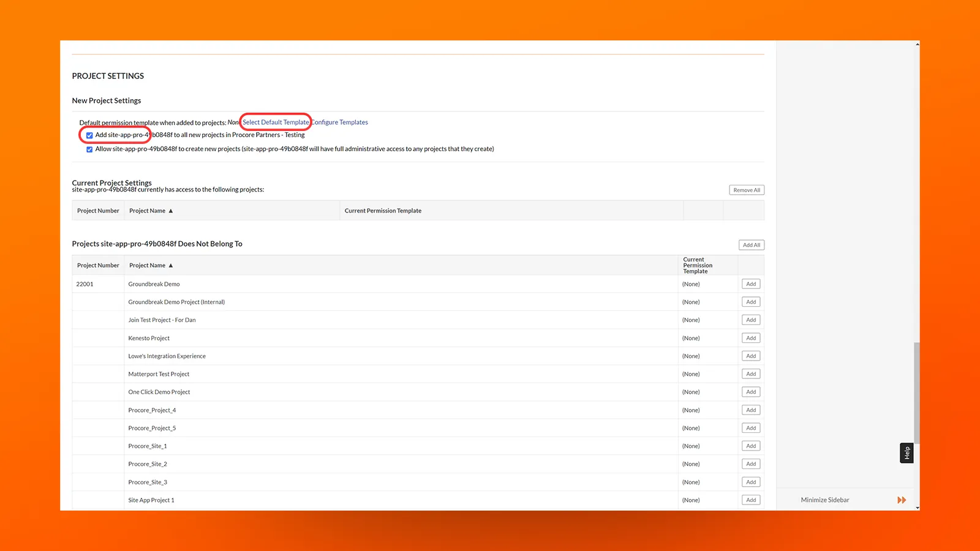The height and width of the screenshot is (551, 980).
Task: Add the Kenesto Project
Action: [x=751, y=337]
